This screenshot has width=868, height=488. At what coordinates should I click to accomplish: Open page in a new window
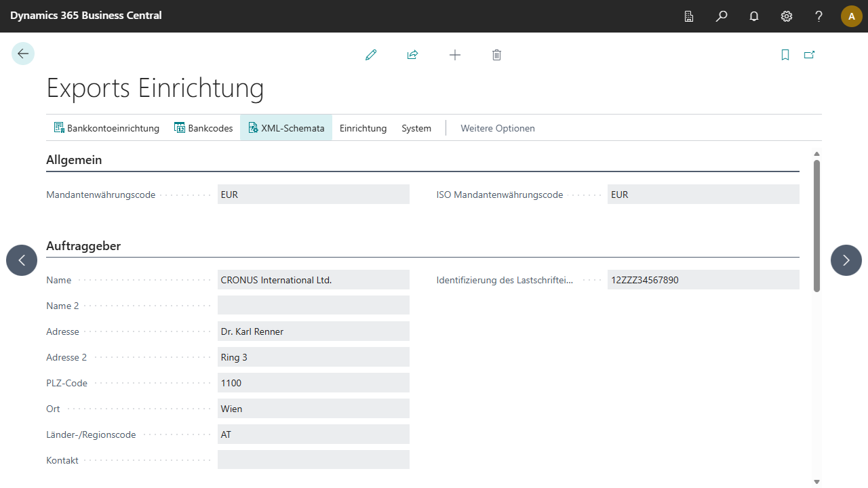pos(809,55)
